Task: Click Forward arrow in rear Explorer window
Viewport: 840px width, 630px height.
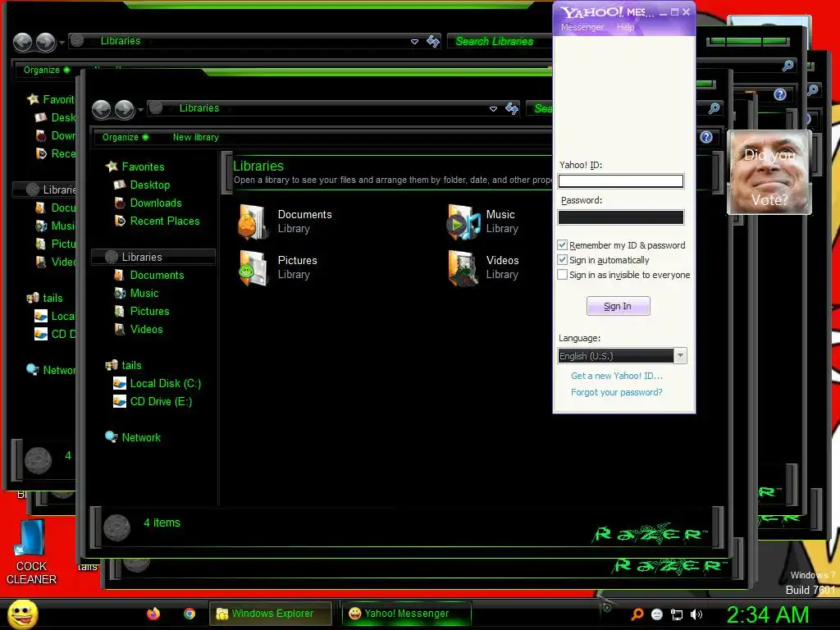Action: click(x=46, y=43)
